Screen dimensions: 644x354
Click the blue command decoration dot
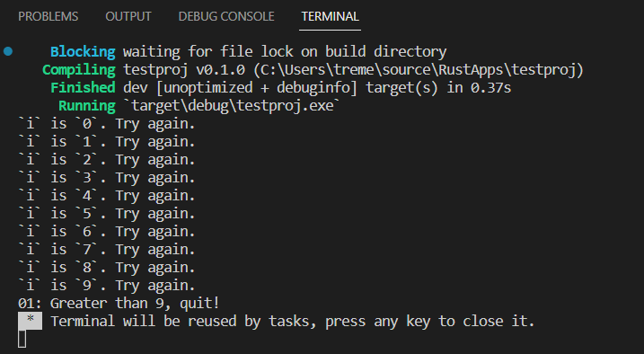[x=8, y=51]
